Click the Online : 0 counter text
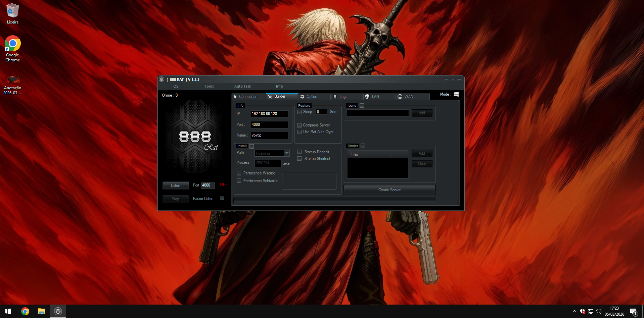This screenshot has width=644, height=318. point(170,95)
